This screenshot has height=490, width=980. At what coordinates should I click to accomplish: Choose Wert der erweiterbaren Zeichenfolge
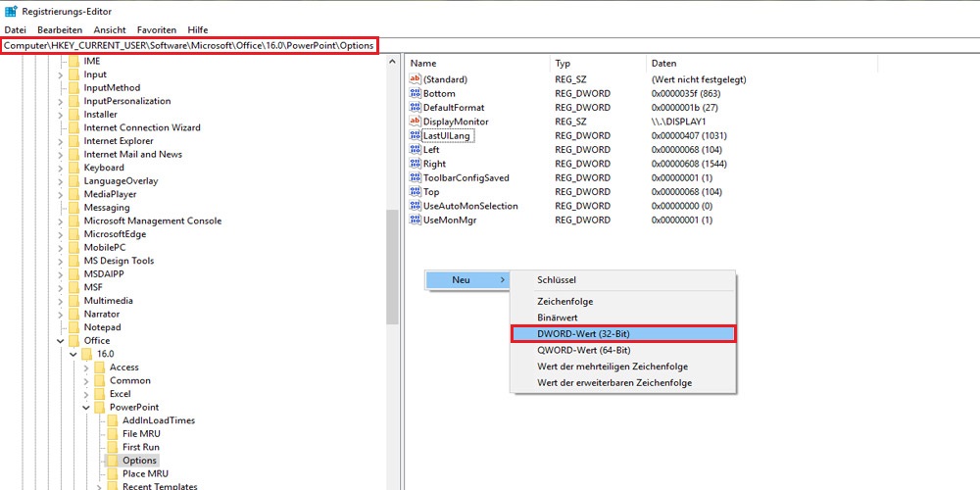pos(623,382)
